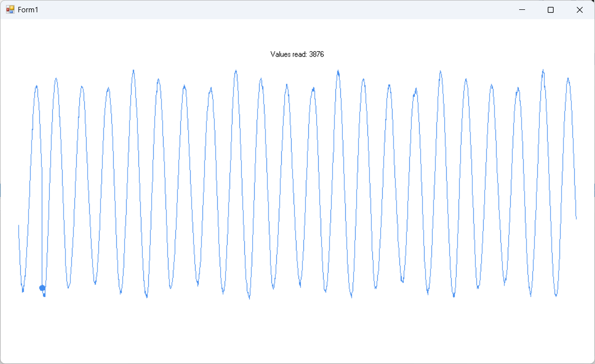The image size is (595, 364).
Task: Click the straight vertical line above the blue dot
Action: click(42, 197)
